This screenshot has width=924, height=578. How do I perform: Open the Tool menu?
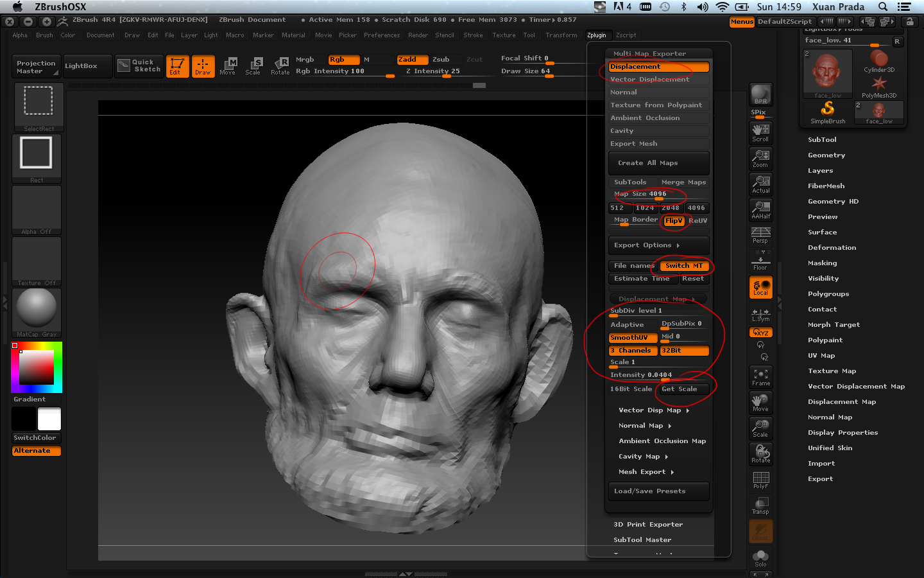coord(529,35)
